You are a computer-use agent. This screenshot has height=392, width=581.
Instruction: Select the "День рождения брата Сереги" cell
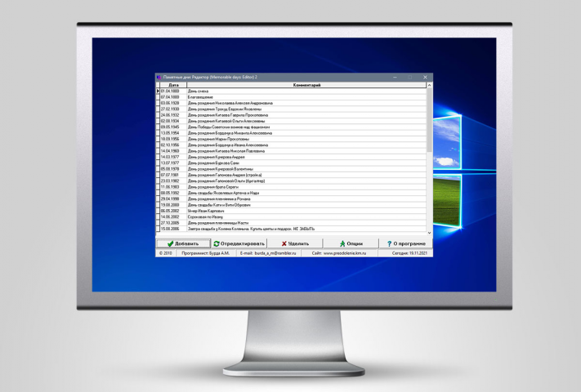click(x=306, y=187)
